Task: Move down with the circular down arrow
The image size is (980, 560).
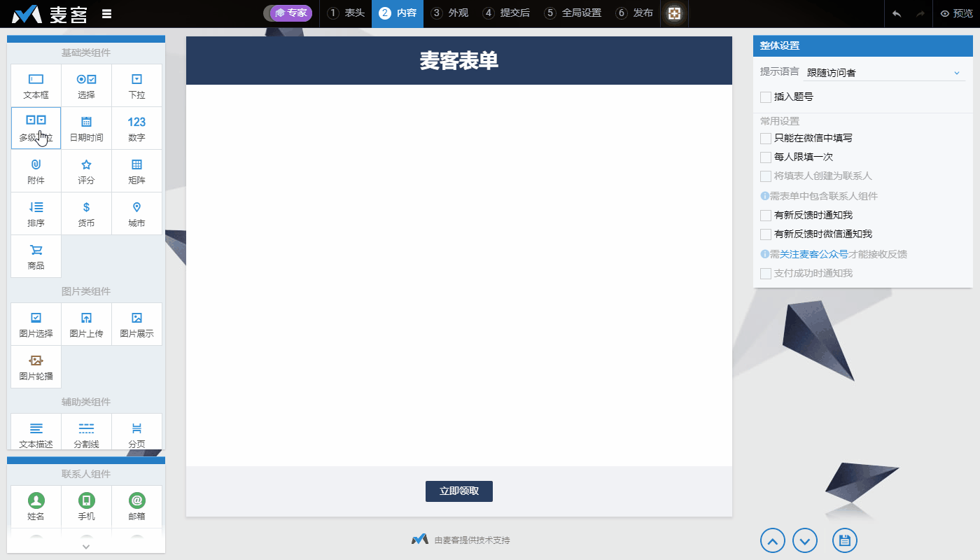Action: point(805,540)
